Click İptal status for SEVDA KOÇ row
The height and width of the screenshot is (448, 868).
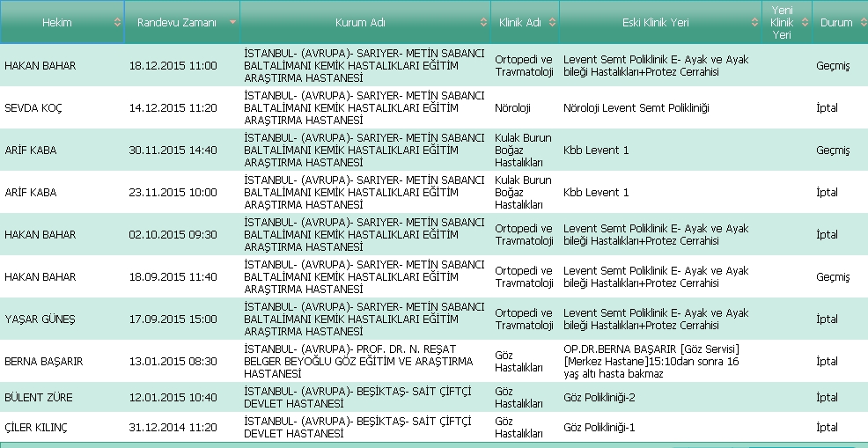click(827, 108)
